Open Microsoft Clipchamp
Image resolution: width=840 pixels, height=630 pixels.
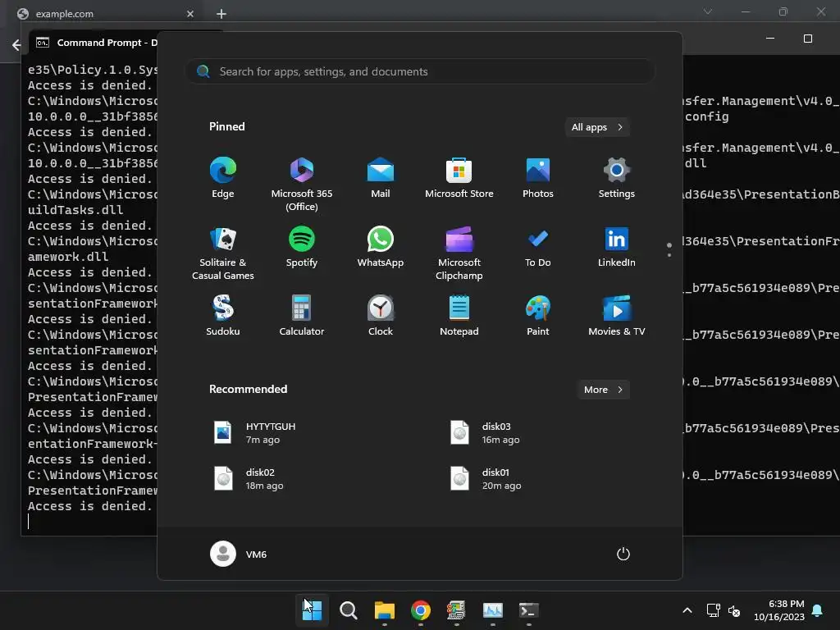click(459, 253)
